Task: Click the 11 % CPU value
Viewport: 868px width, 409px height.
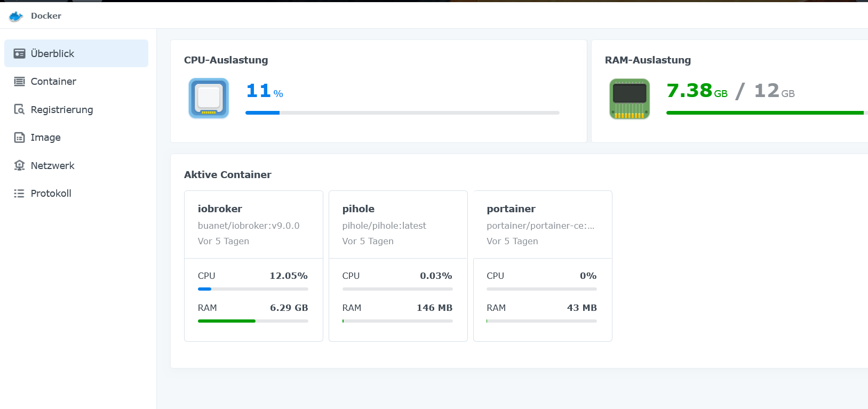Action: tap(265, 91)
